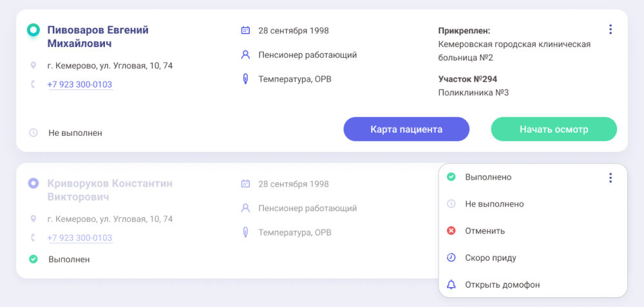The image size is (644, 307).
Task: Click the thermometer icon on Пивоваров card
Action: coord(245,80)
